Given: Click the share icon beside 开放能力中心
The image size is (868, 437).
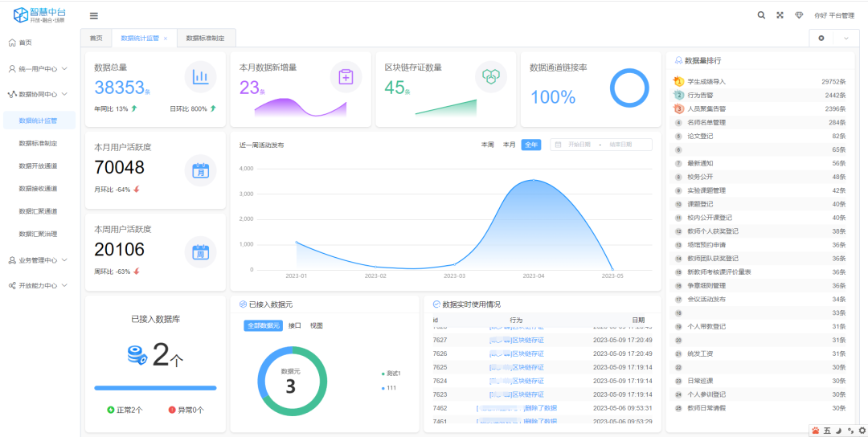Looking at the screenshot, I should (12, 285).
